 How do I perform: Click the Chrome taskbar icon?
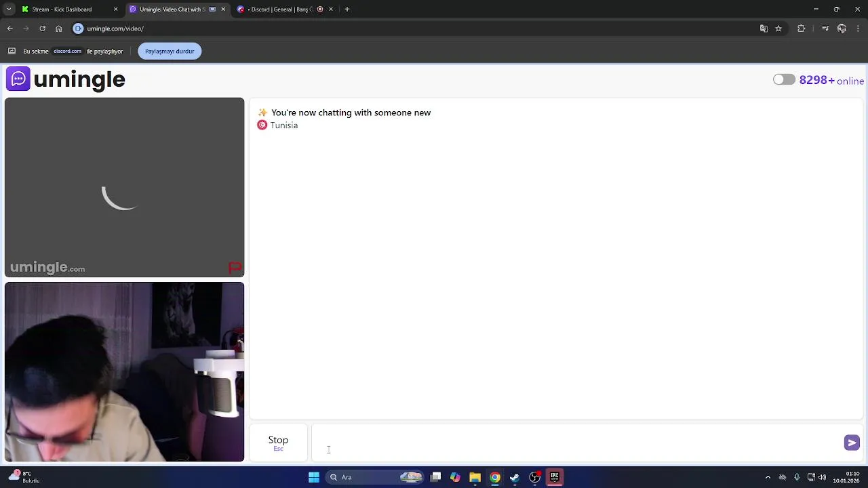(495, 477)
